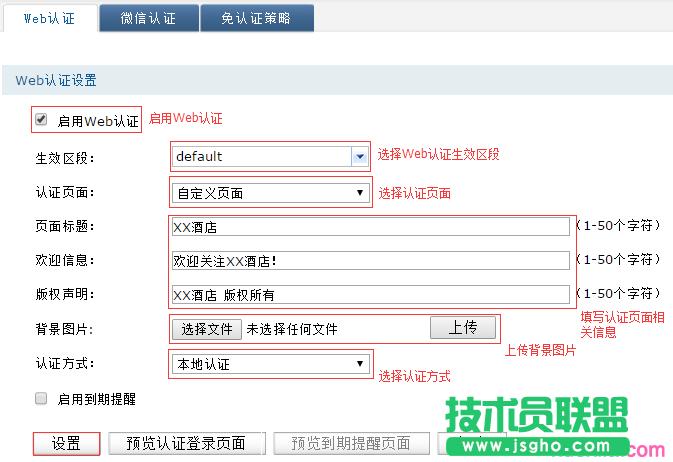Click the blue arrow on the default combo box

pos(359,156)
